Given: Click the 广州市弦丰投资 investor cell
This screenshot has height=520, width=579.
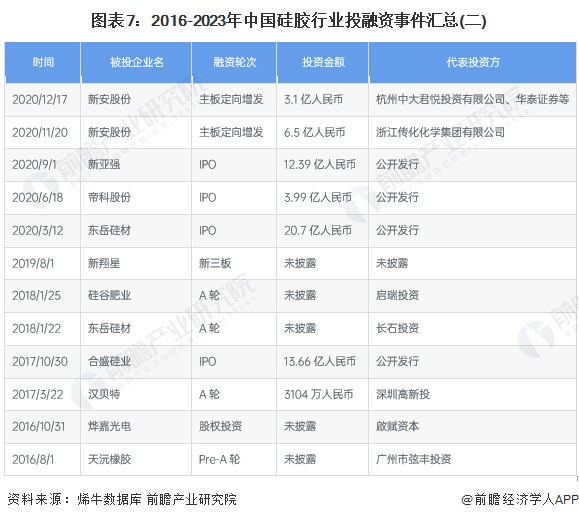Looking at the screenshot, I should [x=473, y=460].
